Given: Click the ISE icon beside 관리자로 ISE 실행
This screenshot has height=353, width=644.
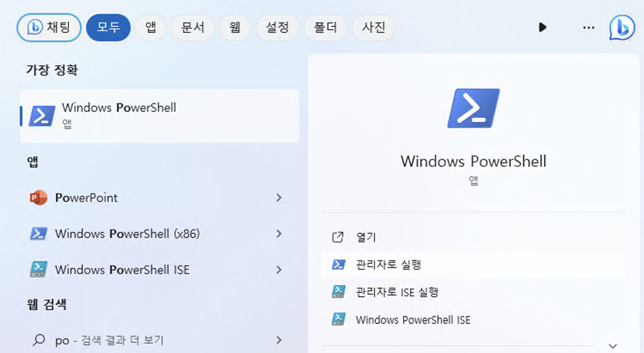Looking at the screenshot, I should pyautogui.click(x=338, y=292).
